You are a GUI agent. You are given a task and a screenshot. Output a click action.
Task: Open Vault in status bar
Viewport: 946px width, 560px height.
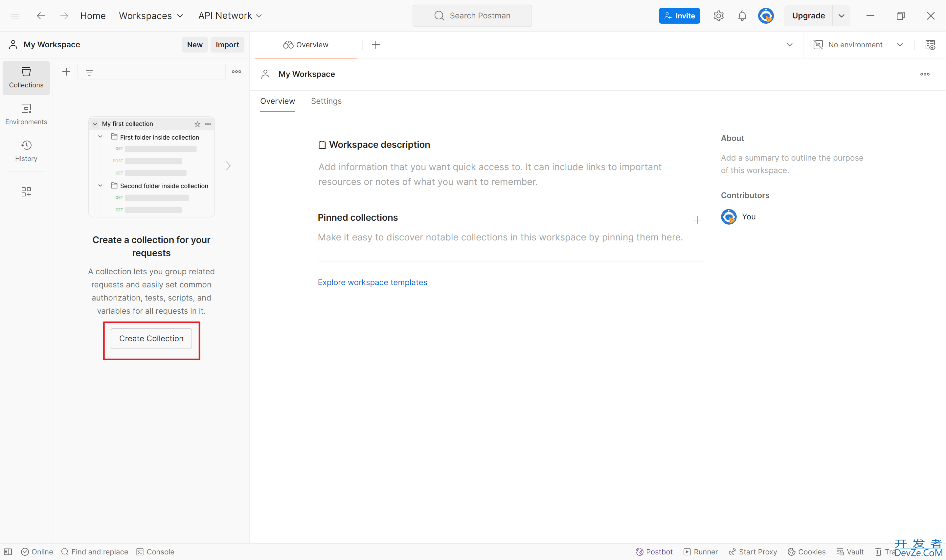(850, 552)
